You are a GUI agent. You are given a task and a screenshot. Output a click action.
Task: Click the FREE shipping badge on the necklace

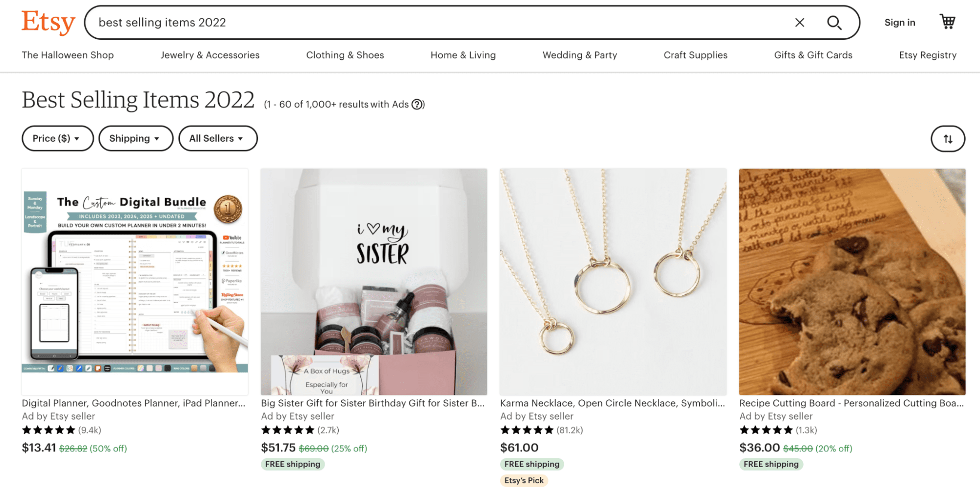coord(532,464)
